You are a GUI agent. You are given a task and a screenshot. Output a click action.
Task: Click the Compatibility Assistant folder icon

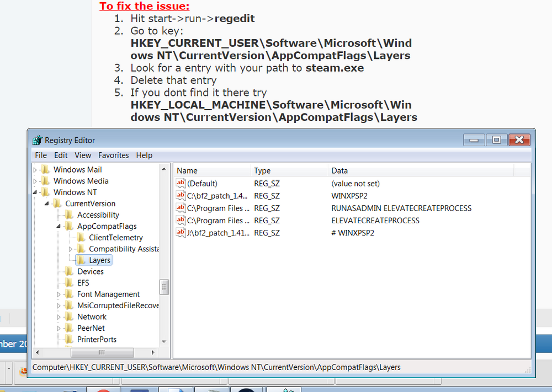[x=81, y=249]
